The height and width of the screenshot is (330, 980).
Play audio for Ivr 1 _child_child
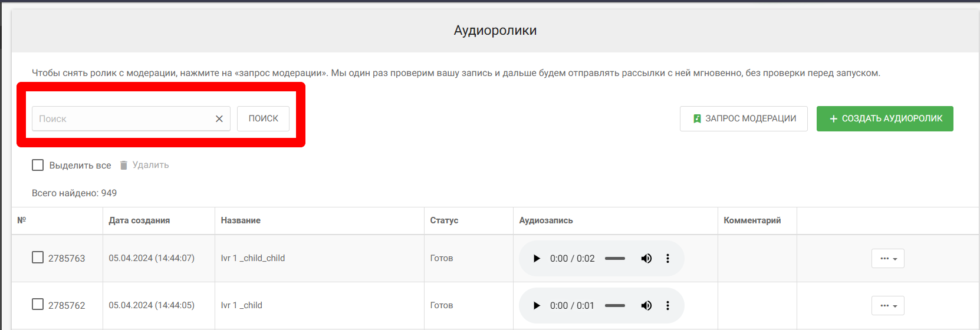pos(537,259)
